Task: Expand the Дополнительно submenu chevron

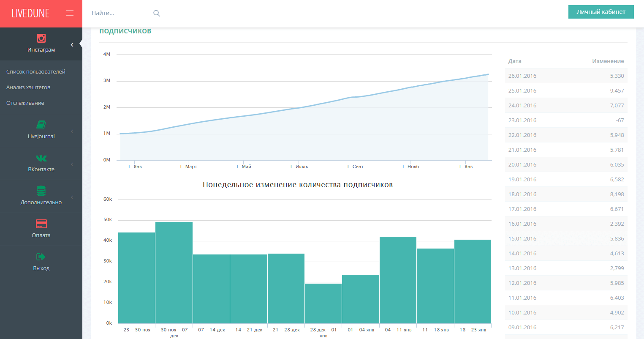Action: [72, 197]
